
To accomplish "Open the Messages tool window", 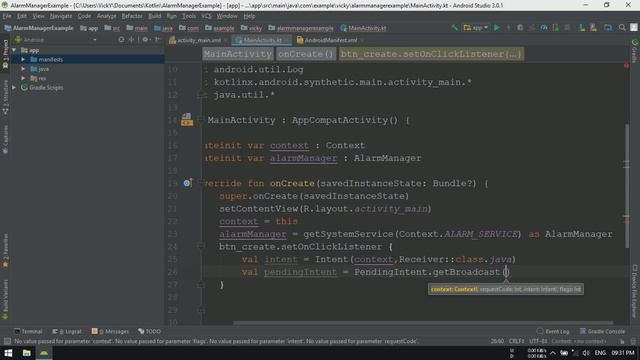I will (x=110, y=331).
